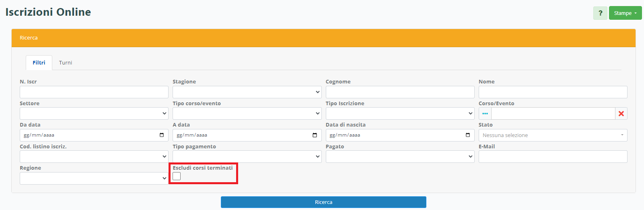This screenshot has height=210, width=644.
Task: Open calendar picker for Data di nascita
Action: point(467,135)
